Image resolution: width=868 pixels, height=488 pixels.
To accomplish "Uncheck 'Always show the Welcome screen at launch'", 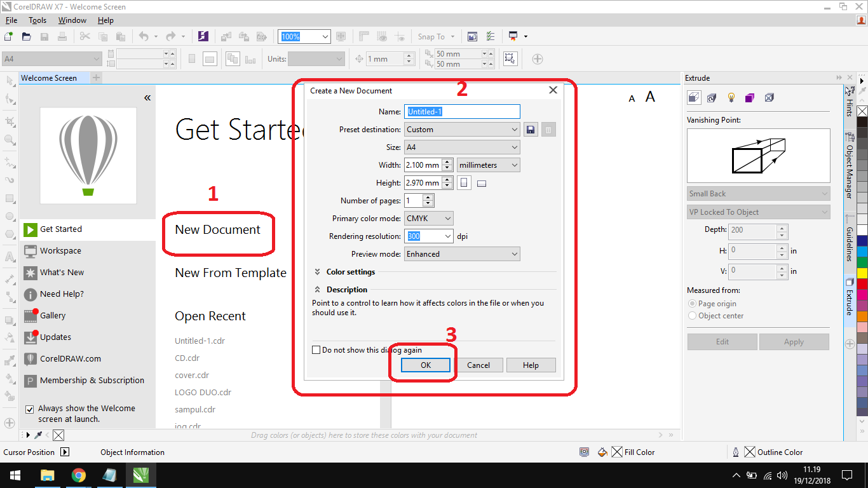I will click(x=29, y=409).
